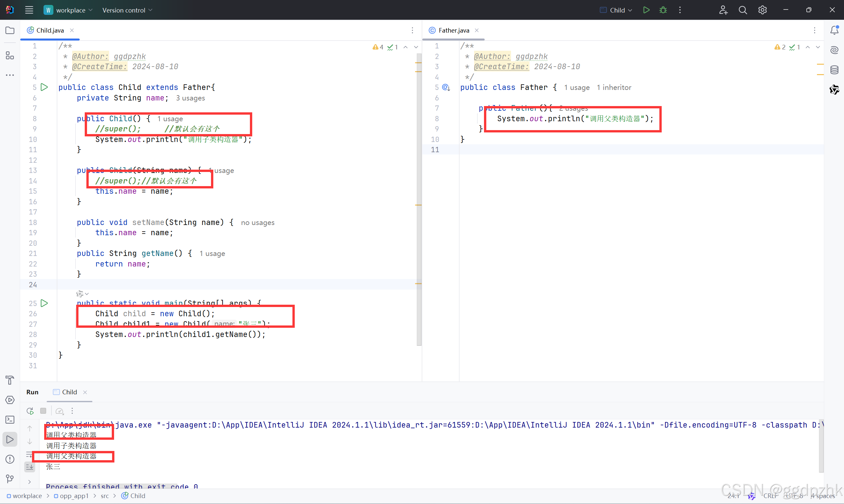Close the Child.java tab

(x=72, y=30)
